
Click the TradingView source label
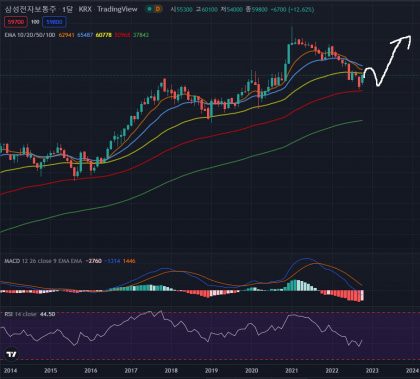click(x=117, y=9)
